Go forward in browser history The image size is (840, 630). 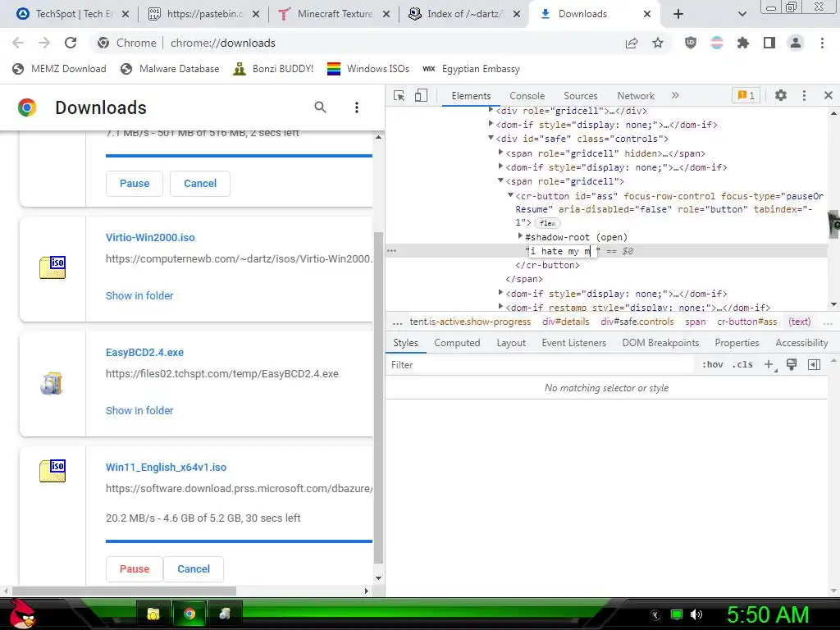[x=44, y=43]
